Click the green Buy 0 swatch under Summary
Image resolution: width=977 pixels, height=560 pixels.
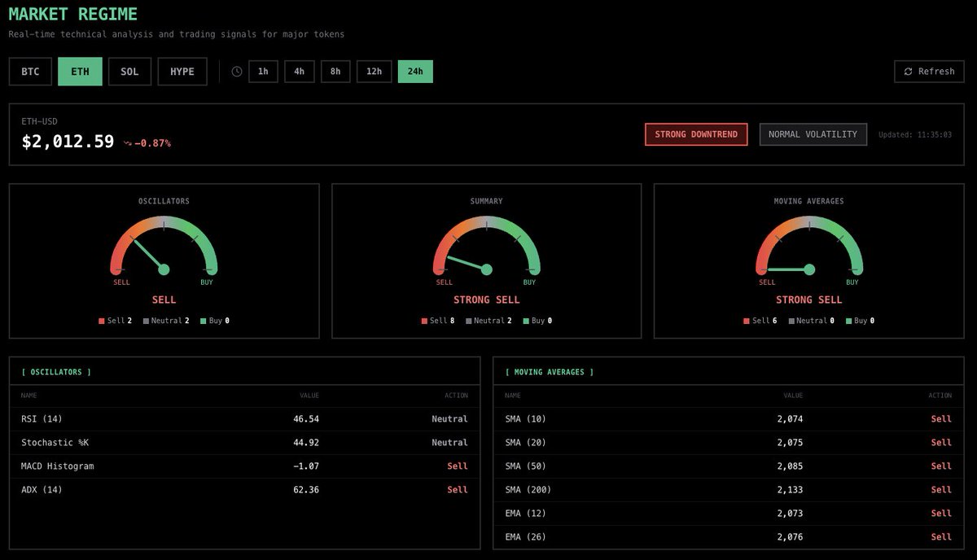[526, 322]
